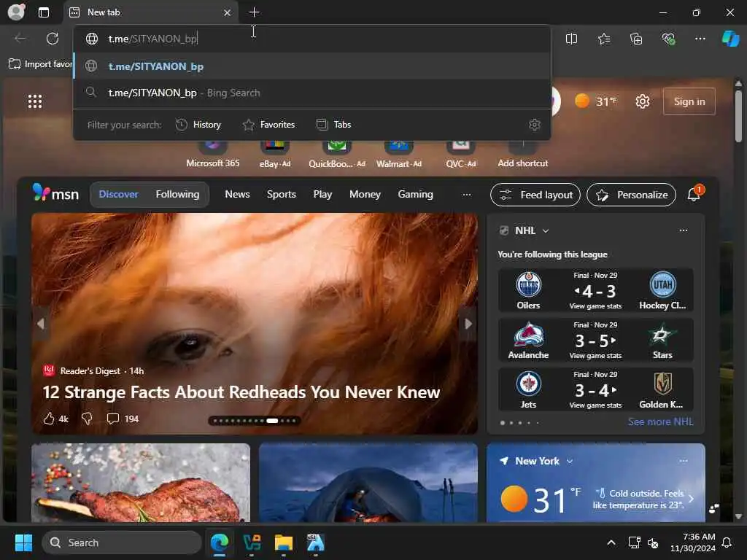Screen dimensions: 747x560
Task: Open Browser essentials heart icon
Action: click(x=668, y=39)
